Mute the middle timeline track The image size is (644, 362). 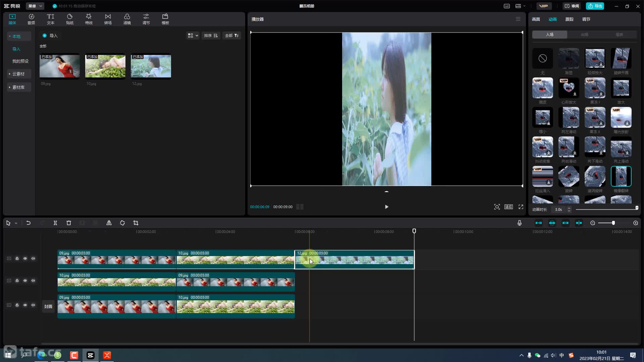pyautogui.click(x=33, y=281)
